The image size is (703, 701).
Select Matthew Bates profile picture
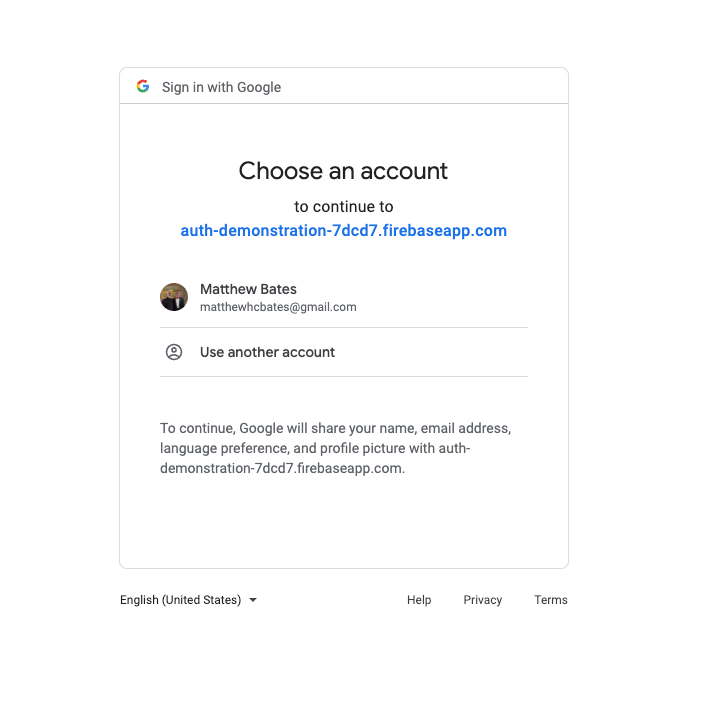(x=174, y=297)
